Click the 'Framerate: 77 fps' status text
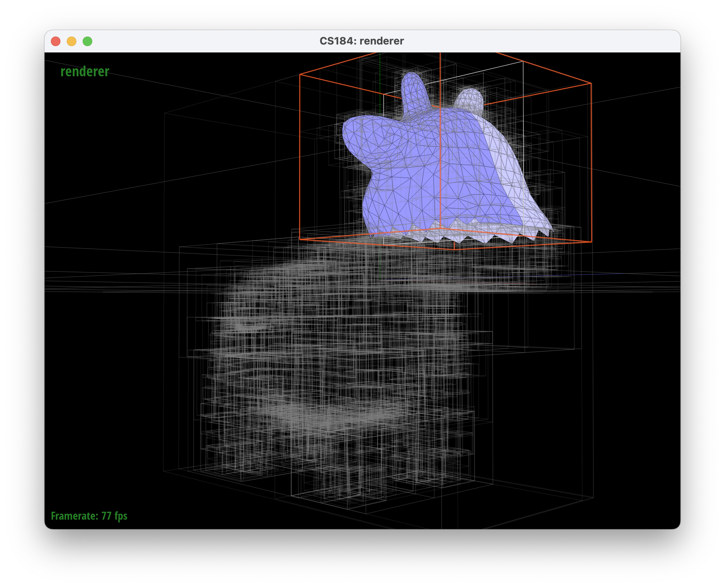The width and height of the screenshot is (725, 588). [x=89, y=516]
